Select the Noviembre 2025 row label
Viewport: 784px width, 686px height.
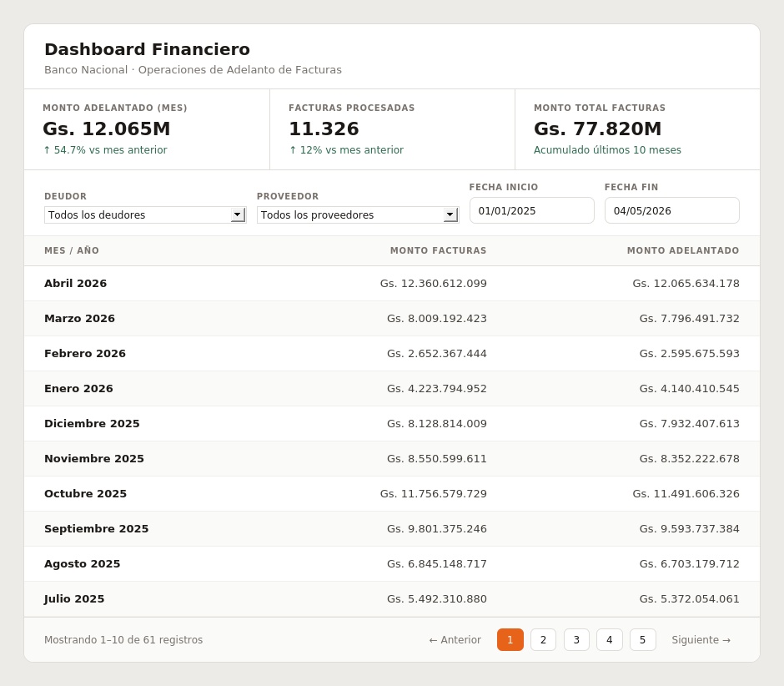coord(94,458)
